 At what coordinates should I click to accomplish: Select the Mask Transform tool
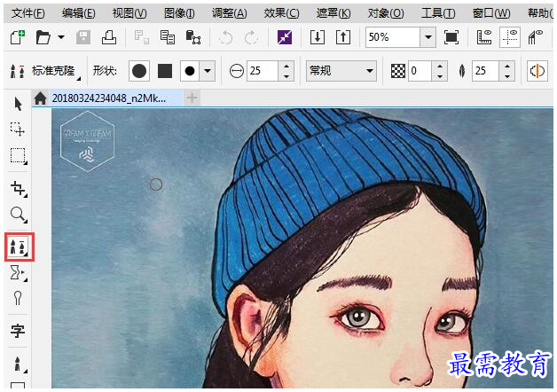(18, 129)
